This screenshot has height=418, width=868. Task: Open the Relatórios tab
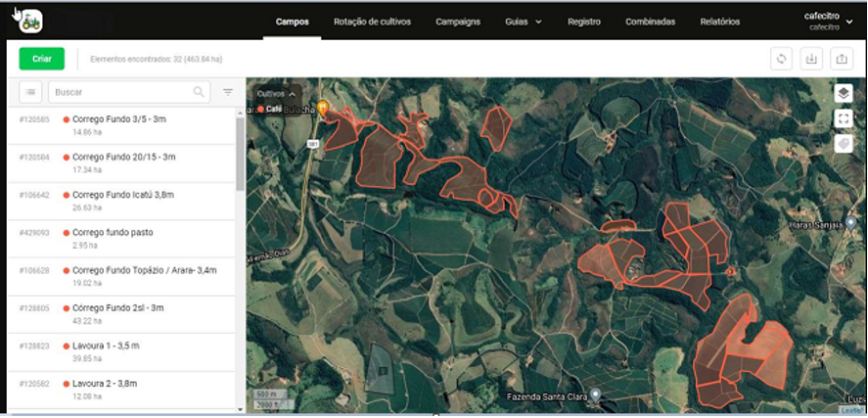719,22
